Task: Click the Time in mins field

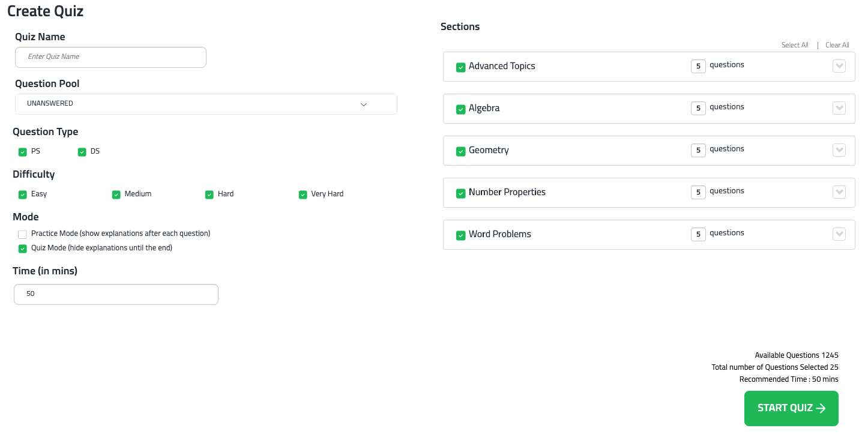Action: coord(116,295)
